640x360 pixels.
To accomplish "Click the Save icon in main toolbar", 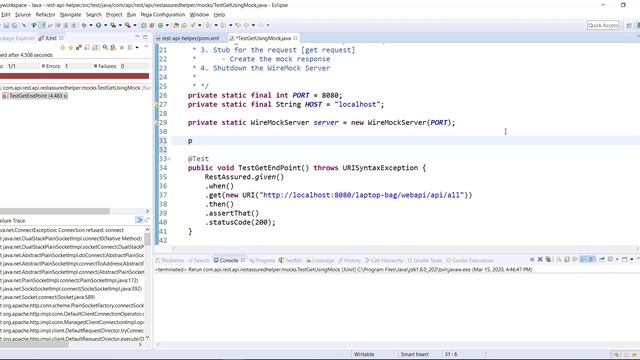I will (7, 25).
